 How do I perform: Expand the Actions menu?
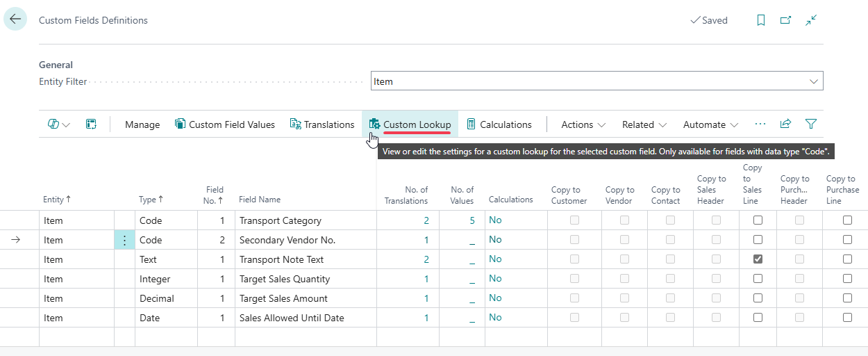583,124
